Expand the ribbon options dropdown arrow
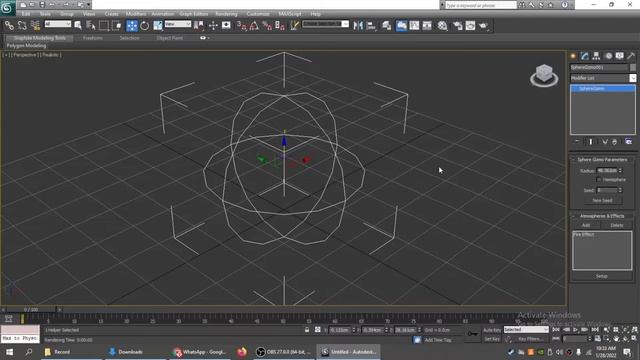 click(x=208, y=38)
